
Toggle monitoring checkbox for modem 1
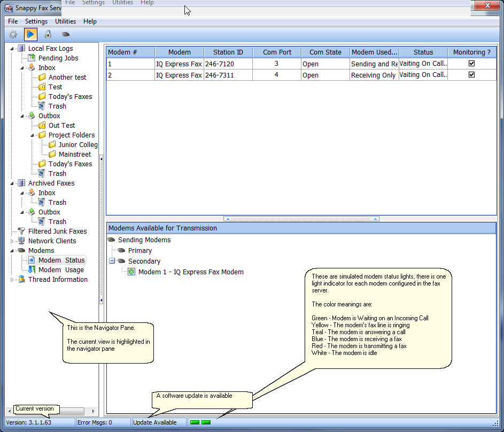tap(471, 64)
